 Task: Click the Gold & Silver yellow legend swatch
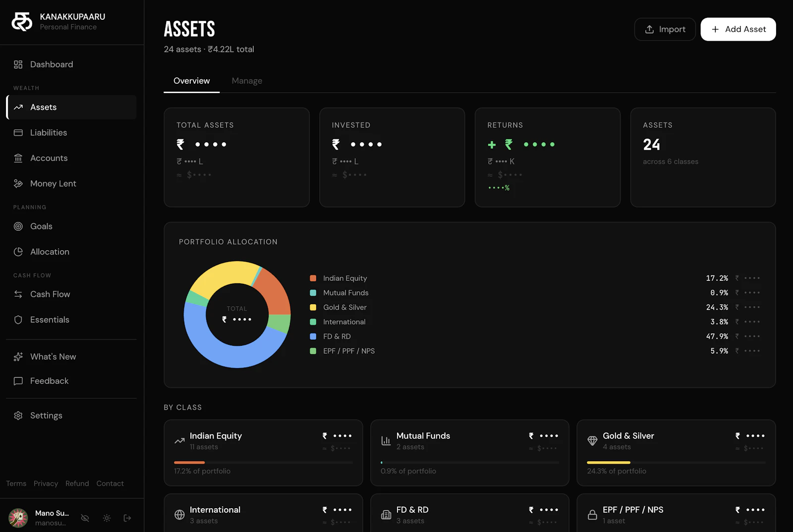pos(313,308)
